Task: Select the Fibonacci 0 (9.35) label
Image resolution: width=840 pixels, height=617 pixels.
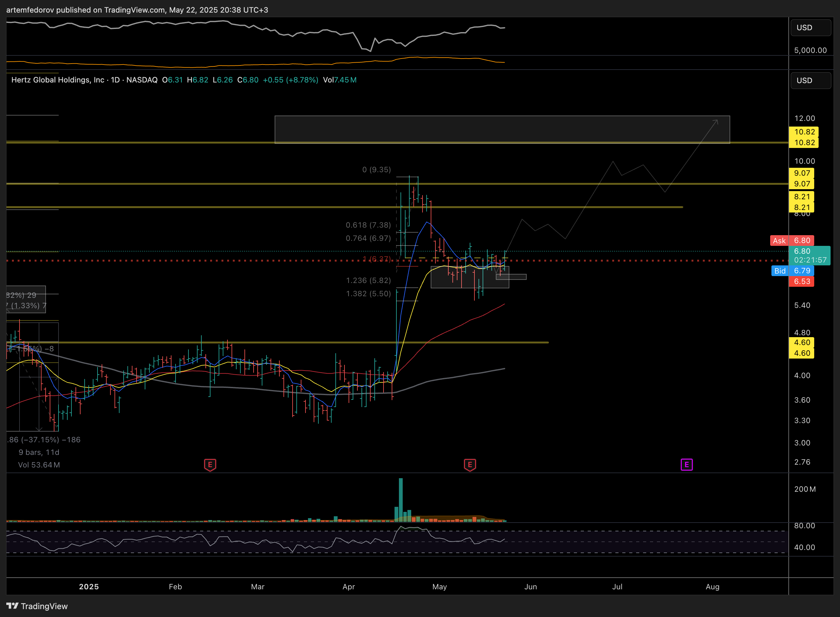Action: 377,170
